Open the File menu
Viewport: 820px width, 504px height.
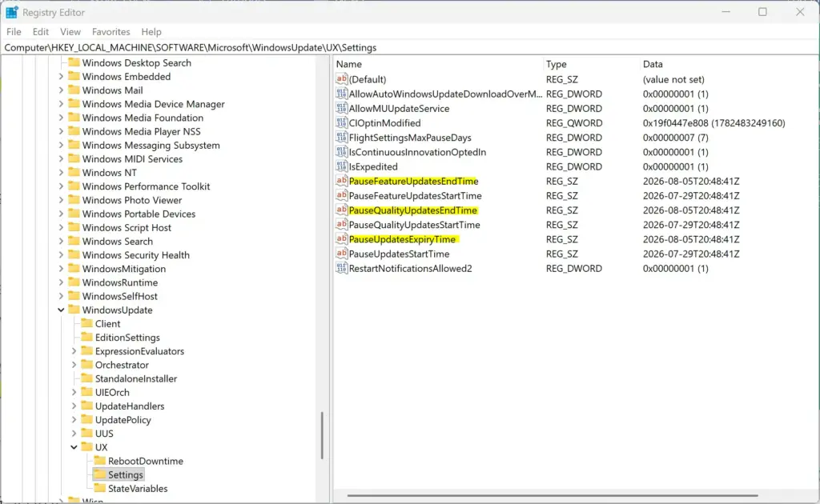[14, 32]
